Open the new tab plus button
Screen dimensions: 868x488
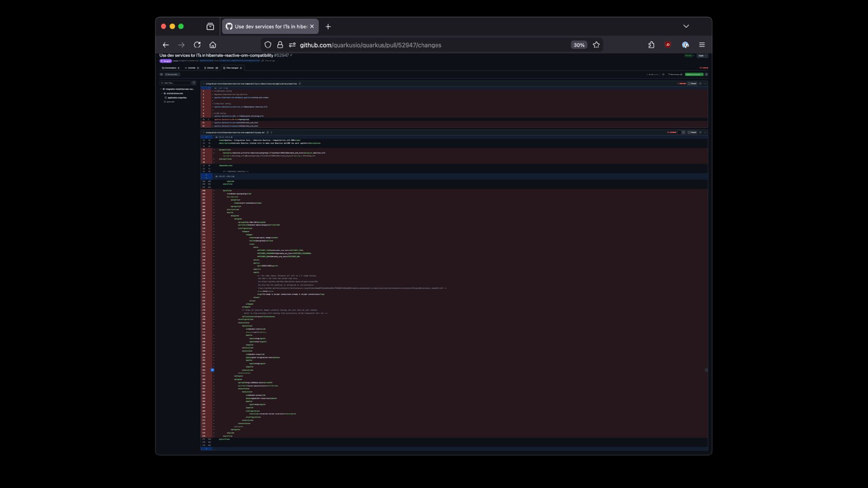(328, 26)
